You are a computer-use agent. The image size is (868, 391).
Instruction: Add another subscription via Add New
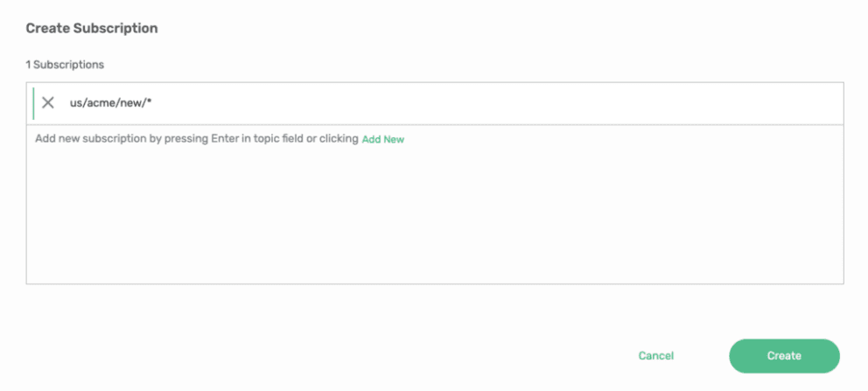382,139
